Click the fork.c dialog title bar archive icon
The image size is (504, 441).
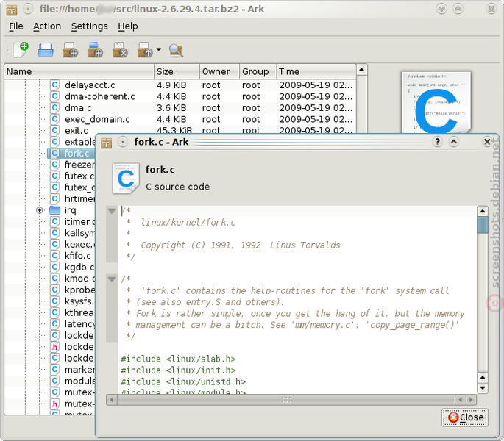point(107,143)
